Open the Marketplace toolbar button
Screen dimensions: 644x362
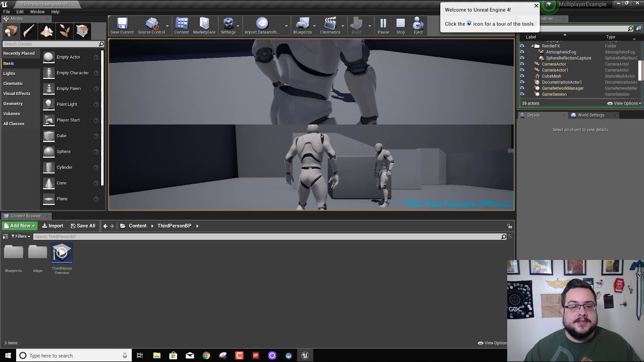coord(204,26)
